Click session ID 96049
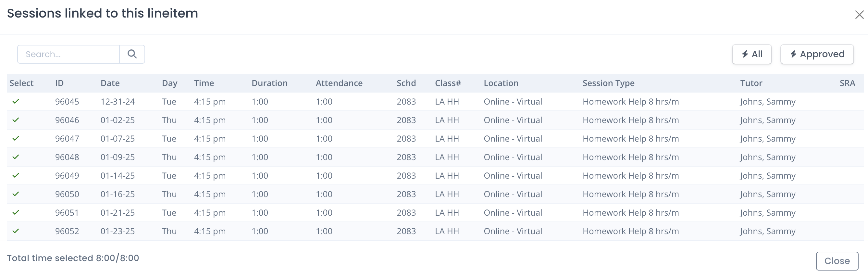This screenshot has height=278, width=868. 67,176
